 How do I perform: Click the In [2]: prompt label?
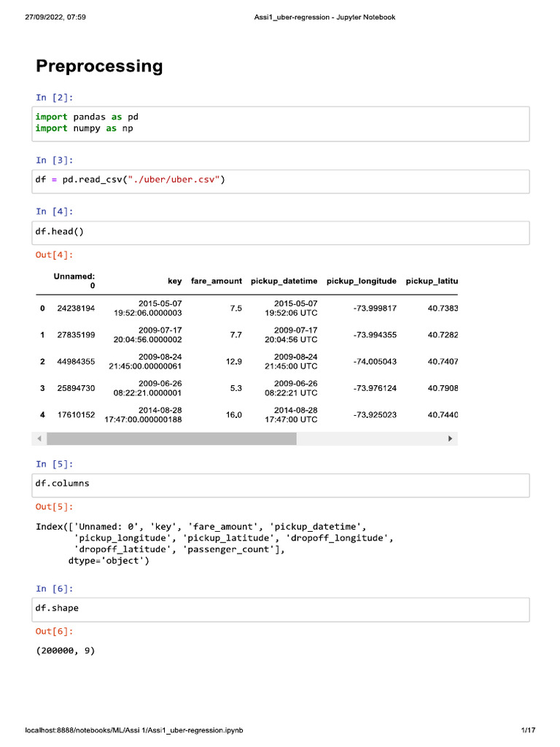(x=54, y=98)
